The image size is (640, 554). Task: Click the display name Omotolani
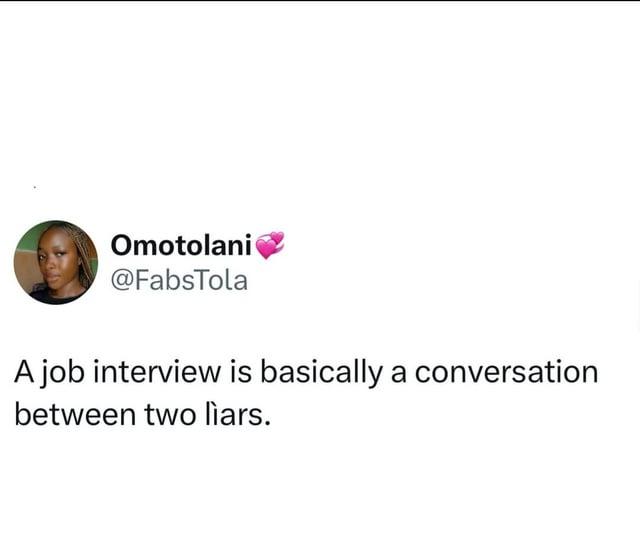pos(180,245)
